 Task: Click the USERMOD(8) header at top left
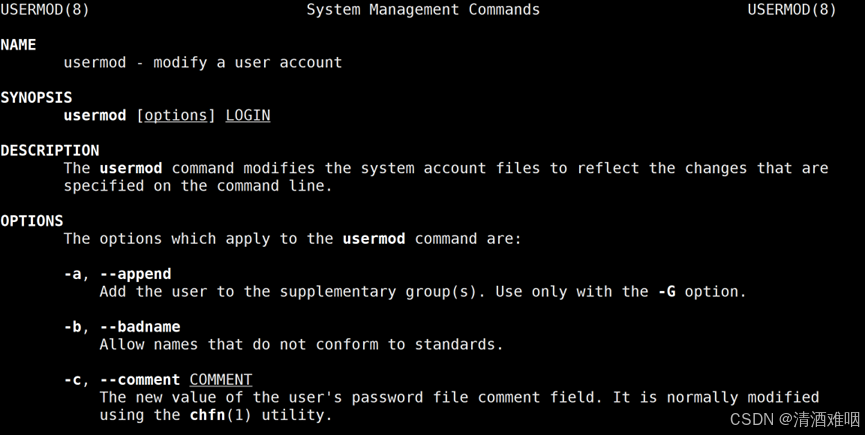tap(45, 9)
